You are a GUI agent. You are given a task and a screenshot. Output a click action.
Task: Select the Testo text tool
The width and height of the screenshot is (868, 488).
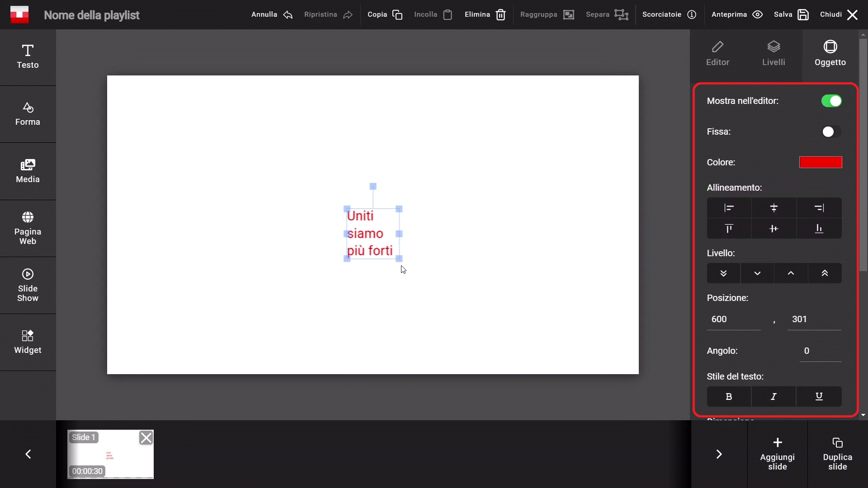pyautogui.click(x=28, y=56)
